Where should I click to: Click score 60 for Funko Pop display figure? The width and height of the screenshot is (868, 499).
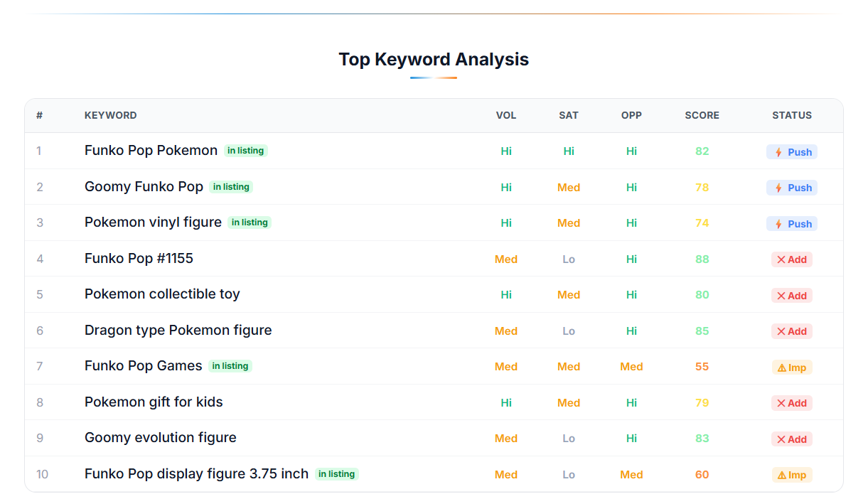[702, 475]
